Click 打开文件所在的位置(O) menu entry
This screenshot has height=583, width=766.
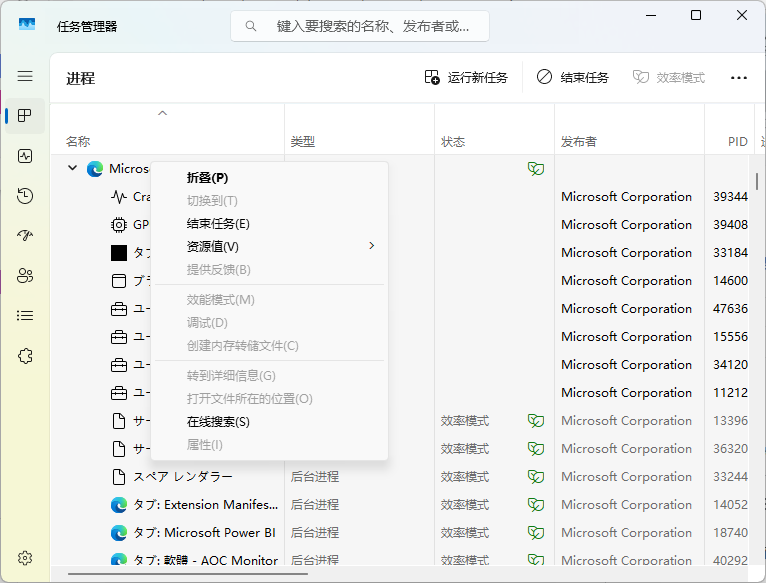click(x=270, y=399)
